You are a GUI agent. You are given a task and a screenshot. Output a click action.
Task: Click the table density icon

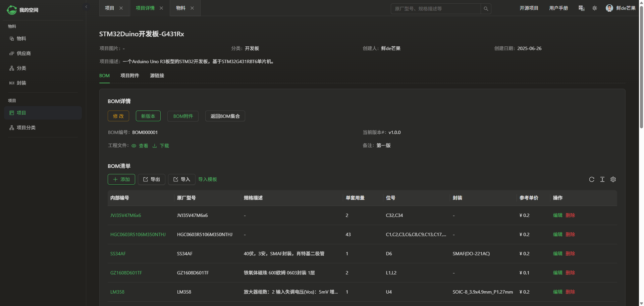(602, 179)
